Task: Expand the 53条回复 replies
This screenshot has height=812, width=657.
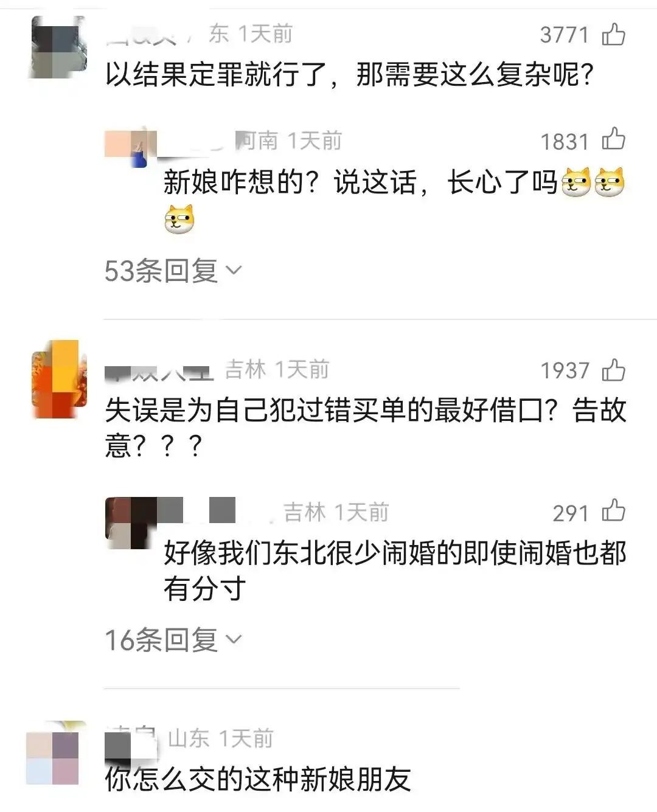Action: (173, 270)
